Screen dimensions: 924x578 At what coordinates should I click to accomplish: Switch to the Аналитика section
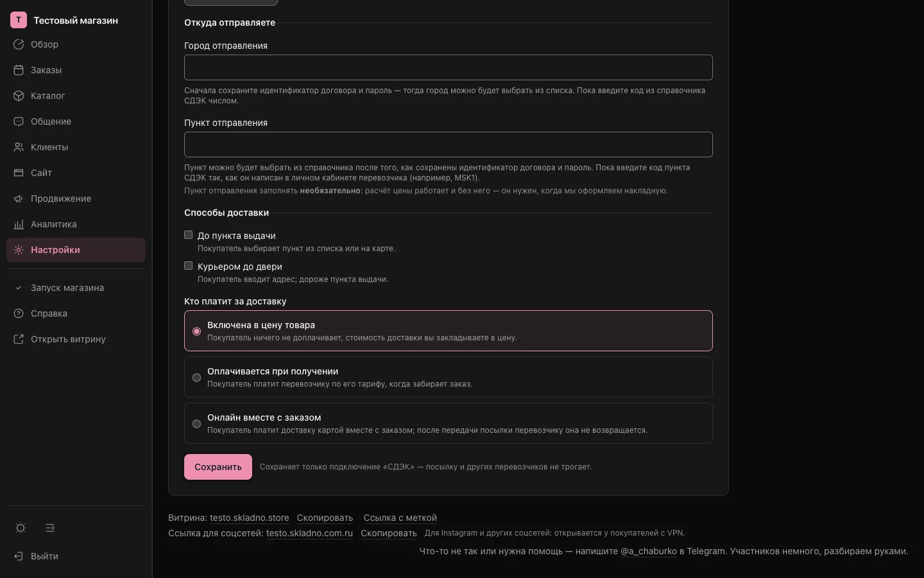pyautogui.click(x=76, y=224)
